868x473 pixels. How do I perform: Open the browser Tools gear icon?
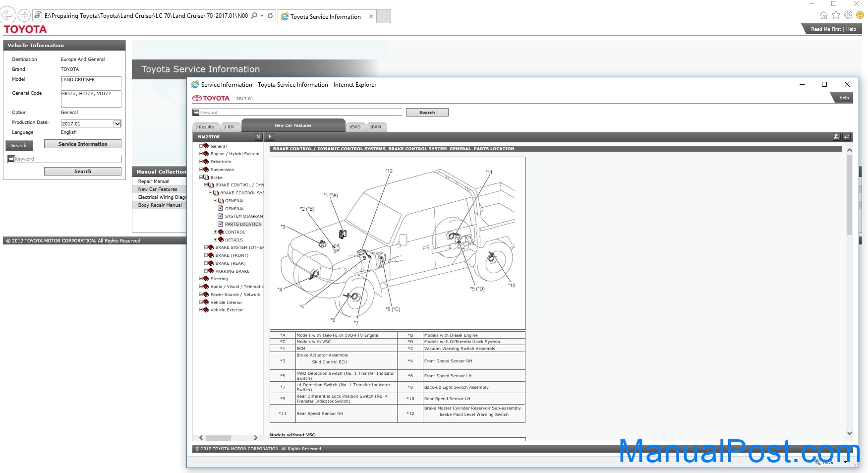click(848, 15)
